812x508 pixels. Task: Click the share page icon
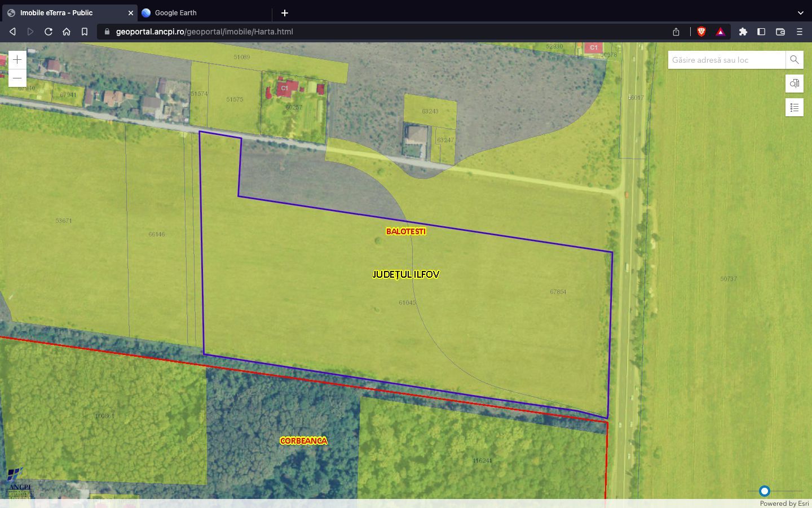pyautogui.click(x=676, y=32)
